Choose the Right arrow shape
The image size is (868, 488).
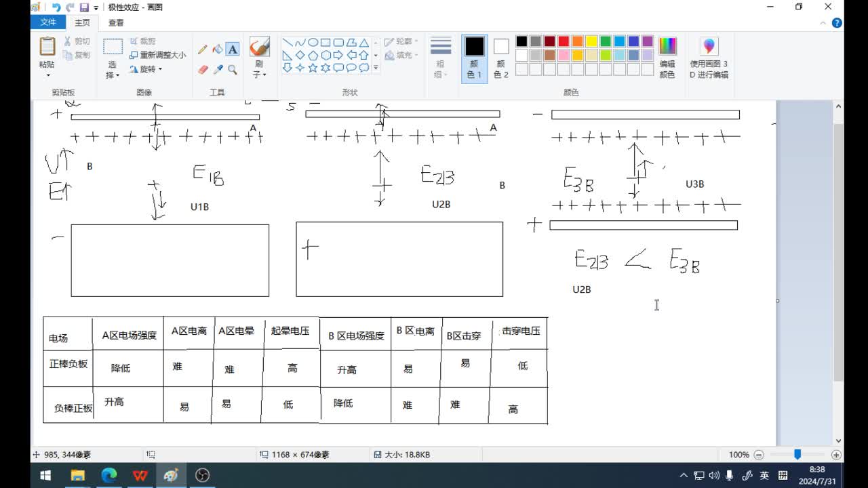pos(338,55)
